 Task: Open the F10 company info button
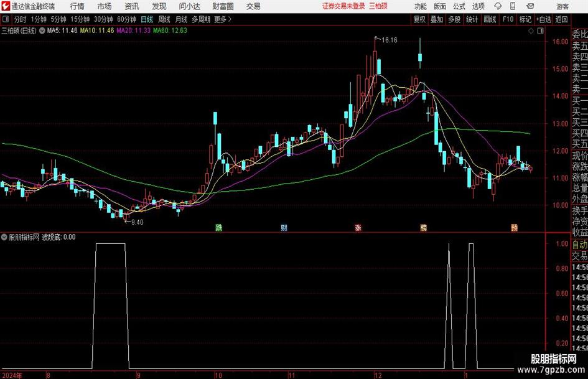508,19
